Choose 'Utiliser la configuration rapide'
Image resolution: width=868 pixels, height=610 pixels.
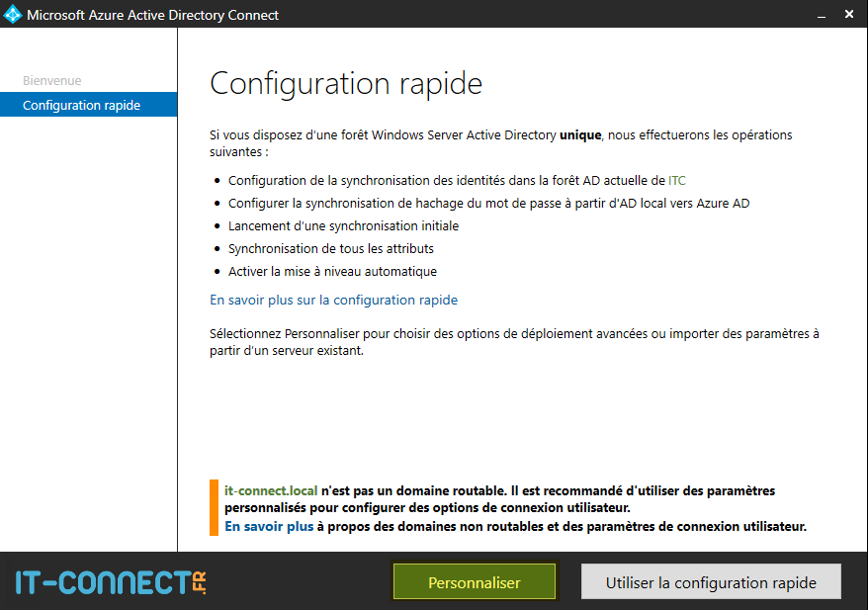pos(711,581)
